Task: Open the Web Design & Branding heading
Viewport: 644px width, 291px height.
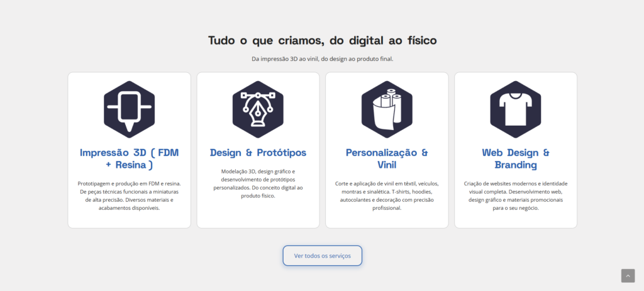Action: click(516, 159)
